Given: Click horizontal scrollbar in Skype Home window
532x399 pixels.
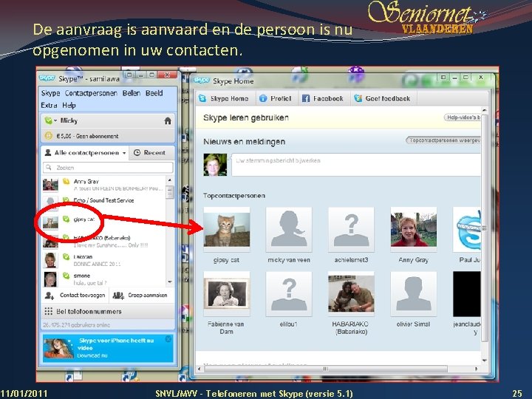Looking at the screenshot, I should pyautogui.click(x=325, y=369).
